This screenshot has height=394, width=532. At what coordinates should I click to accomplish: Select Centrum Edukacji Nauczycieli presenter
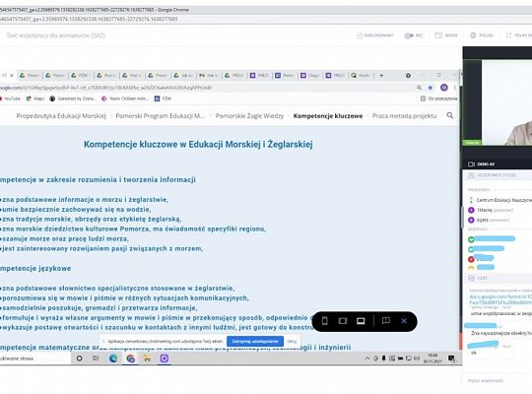coord(500,200)
